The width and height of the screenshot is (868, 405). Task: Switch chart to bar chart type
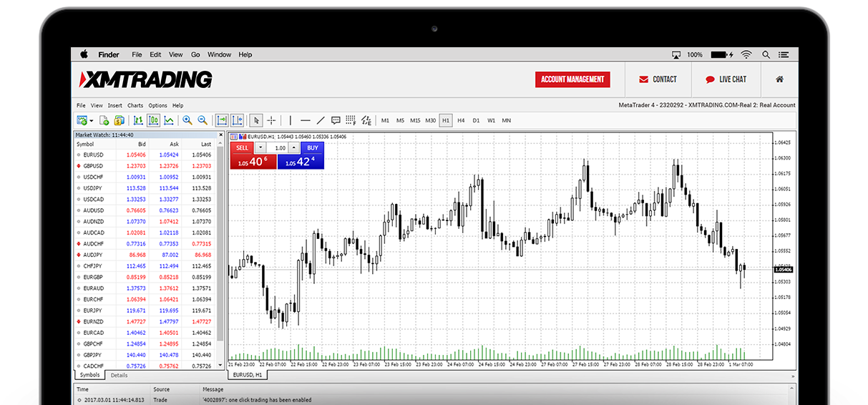pyautogui.click(x=138, y=120)
